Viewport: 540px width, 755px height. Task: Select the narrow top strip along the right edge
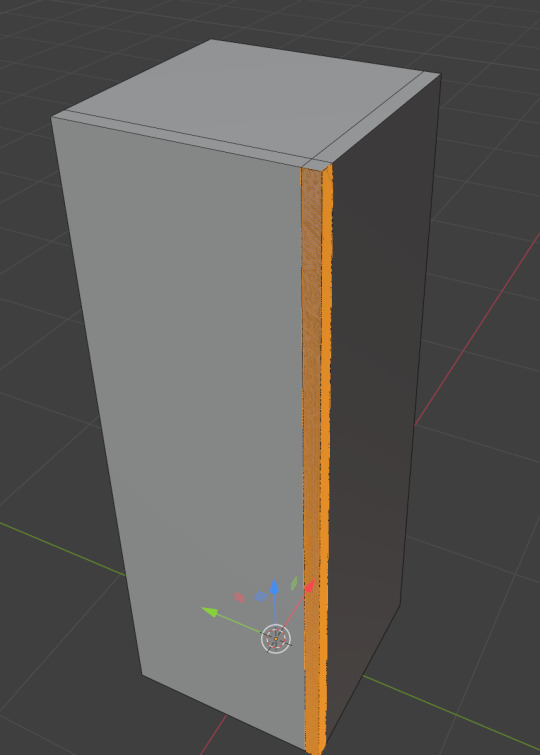(x=377, y=116)
